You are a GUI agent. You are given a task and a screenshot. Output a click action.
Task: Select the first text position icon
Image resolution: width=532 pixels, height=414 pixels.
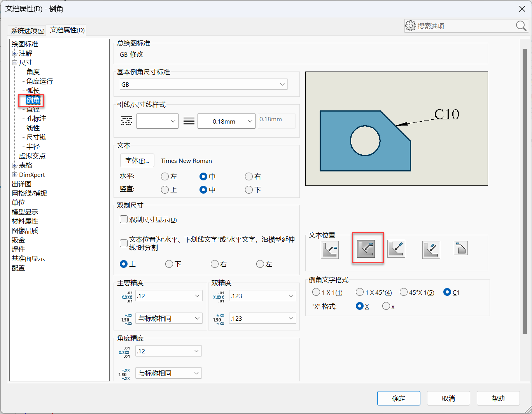click(x=330, y=250)
